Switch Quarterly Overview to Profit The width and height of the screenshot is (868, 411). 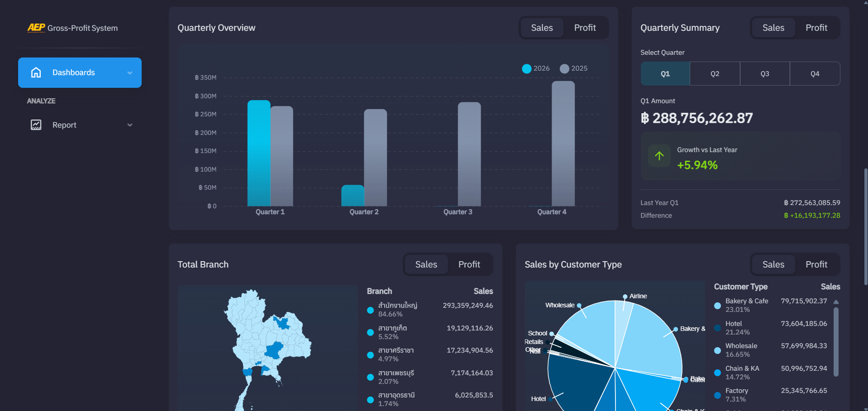click(x=585, y=28)
